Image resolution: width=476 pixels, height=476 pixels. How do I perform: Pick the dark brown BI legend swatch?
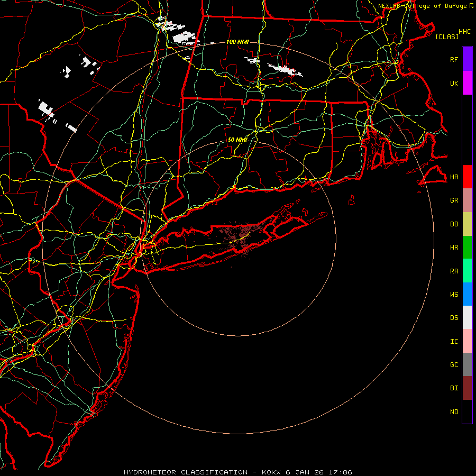(x=467, y=388)
